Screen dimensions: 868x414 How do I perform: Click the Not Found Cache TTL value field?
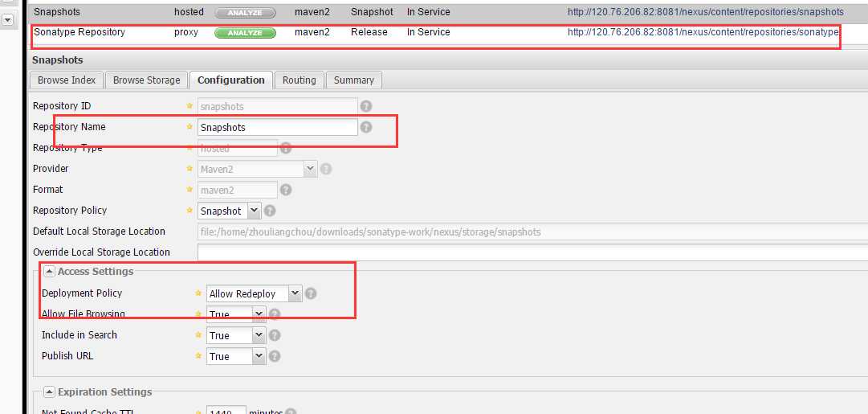[226, 411]
